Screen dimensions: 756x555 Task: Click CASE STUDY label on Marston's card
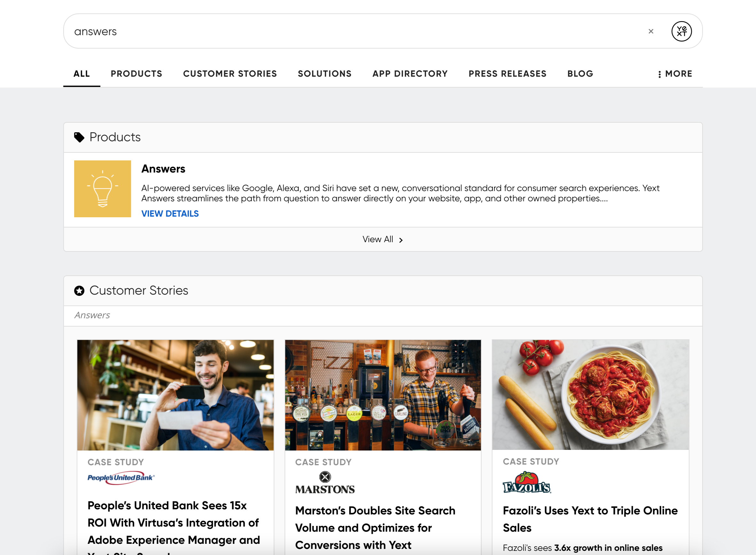click(324, 462)
